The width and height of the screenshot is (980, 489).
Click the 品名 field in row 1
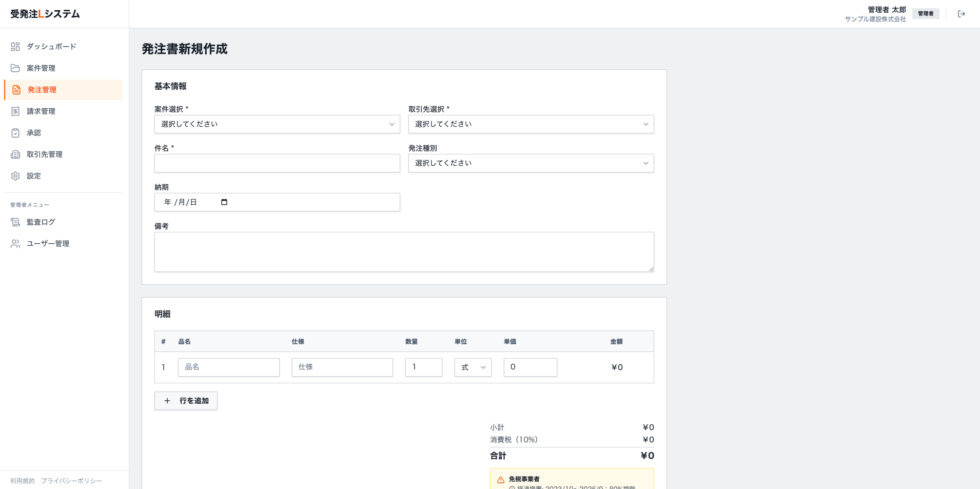(x=229, y=367)
